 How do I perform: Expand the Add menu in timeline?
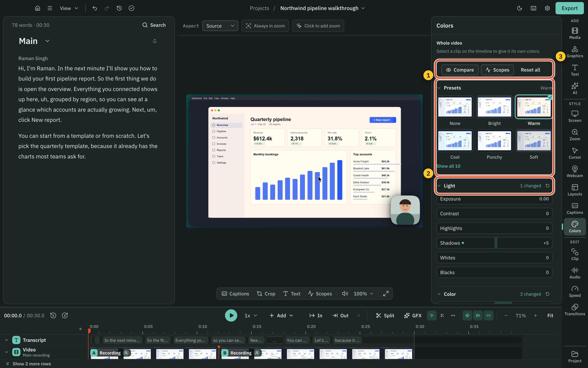click(x=281, y=315)
